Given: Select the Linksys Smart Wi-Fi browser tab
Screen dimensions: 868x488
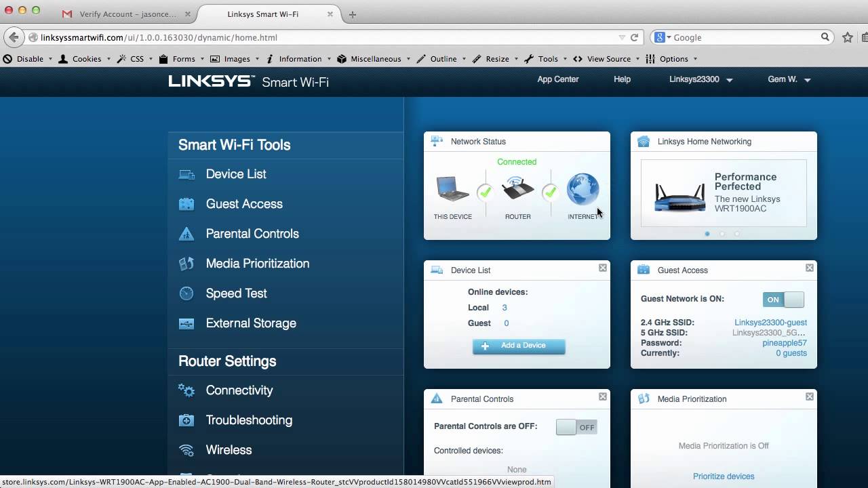Looking at the screenshot, I should pyautogui.click(x=262, y=14).
